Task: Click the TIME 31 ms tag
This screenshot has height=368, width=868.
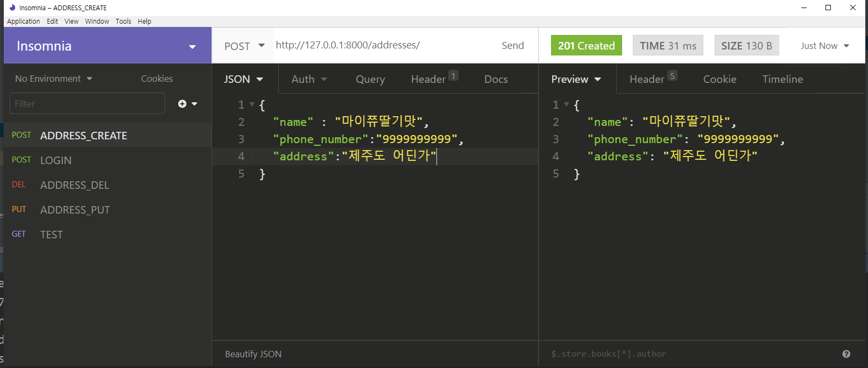Action: point(668,46)
